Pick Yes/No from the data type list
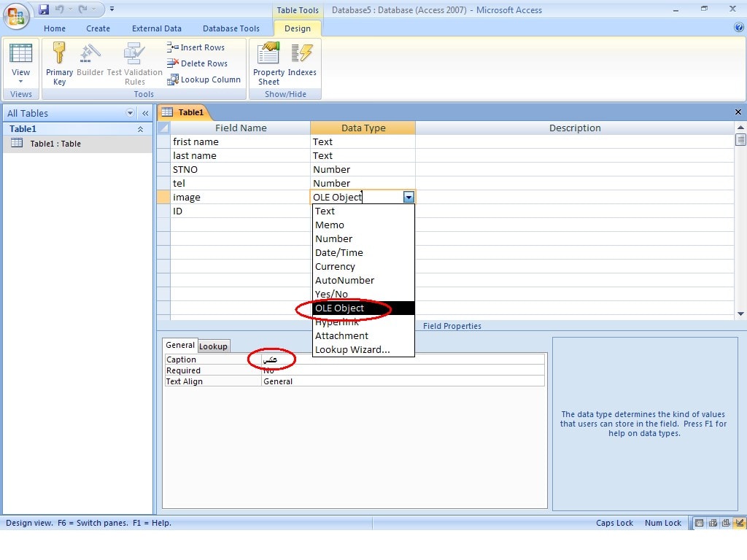The image size is (747, 560). point(363,294)
